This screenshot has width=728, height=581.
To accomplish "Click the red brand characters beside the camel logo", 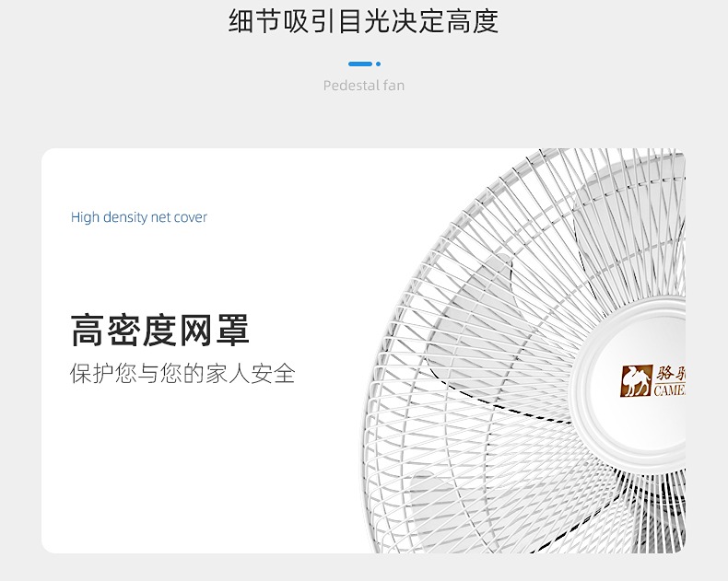I will (670, 373).
